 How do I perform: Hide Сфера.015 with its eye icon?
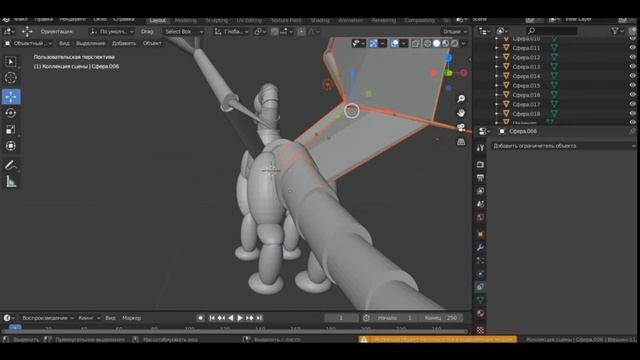632,85
